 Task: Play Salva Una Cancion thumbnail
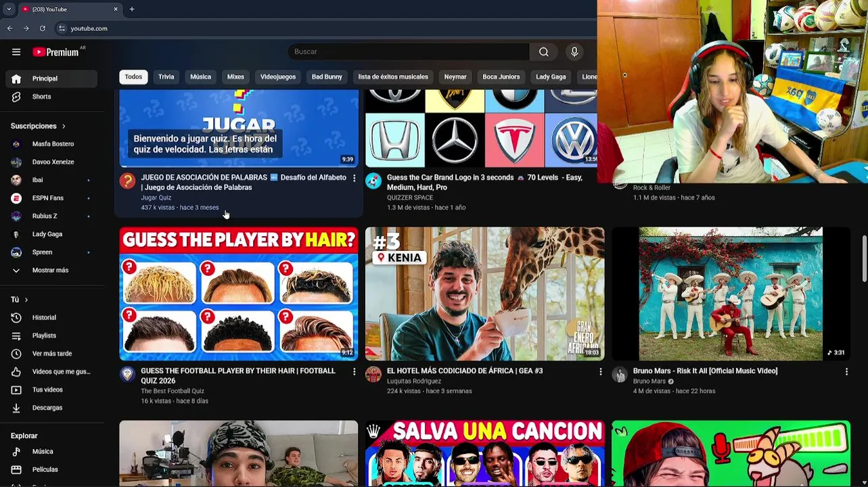485,453
